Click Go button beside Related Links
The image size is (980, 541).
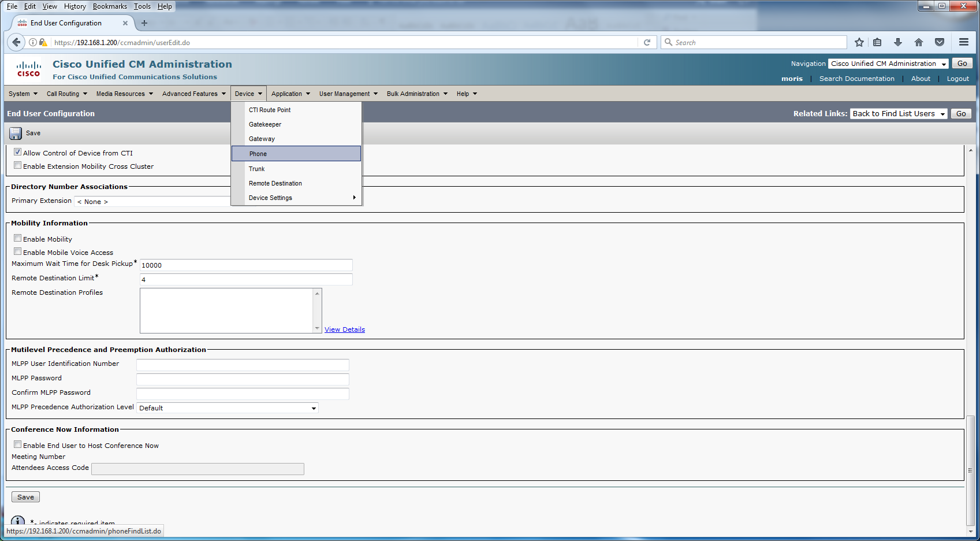pos(961,114)
